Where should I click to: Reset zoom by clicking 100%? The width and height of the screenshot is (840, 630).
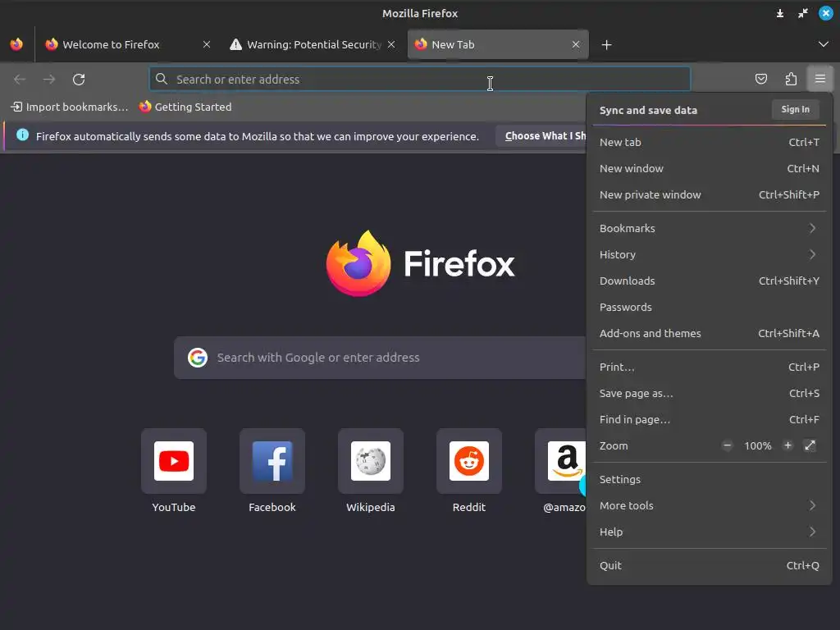(x=757, y=445)
